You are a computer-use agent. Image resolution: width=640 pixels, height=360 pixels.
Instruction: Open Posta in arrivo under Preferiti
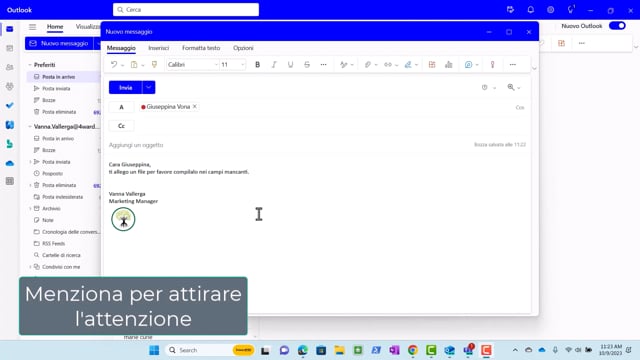(58, 77)
